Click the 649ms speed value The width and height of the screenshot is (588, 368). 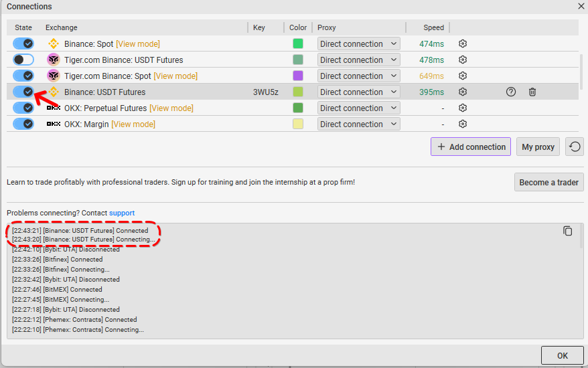[x=431, y=76]
